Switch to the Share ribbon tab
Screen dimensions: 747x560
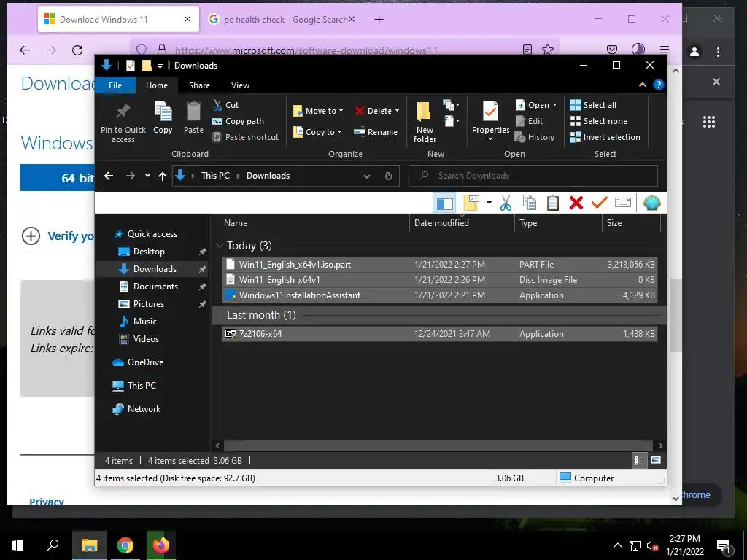(199, 85)
